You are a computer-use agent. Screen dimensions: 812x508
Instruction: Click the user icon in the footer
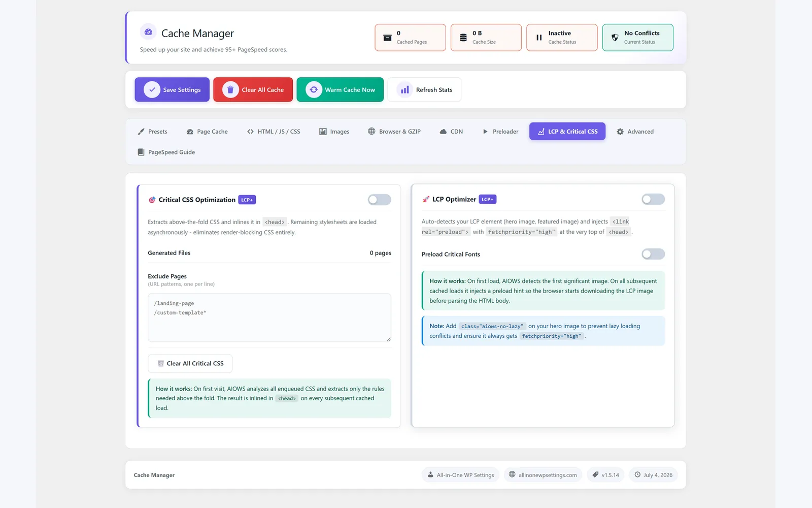pyautogui.click(x=430, y=474)
